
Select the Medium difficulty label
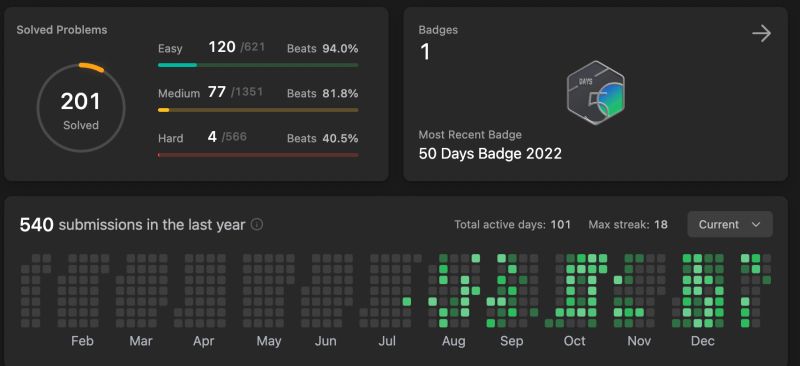click(x=179, y=93)
